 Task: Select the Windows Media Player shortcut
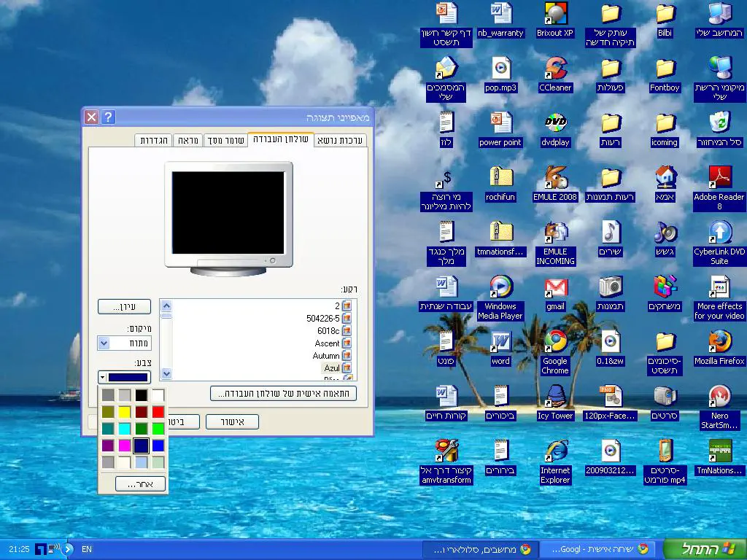tap(500, 287)
